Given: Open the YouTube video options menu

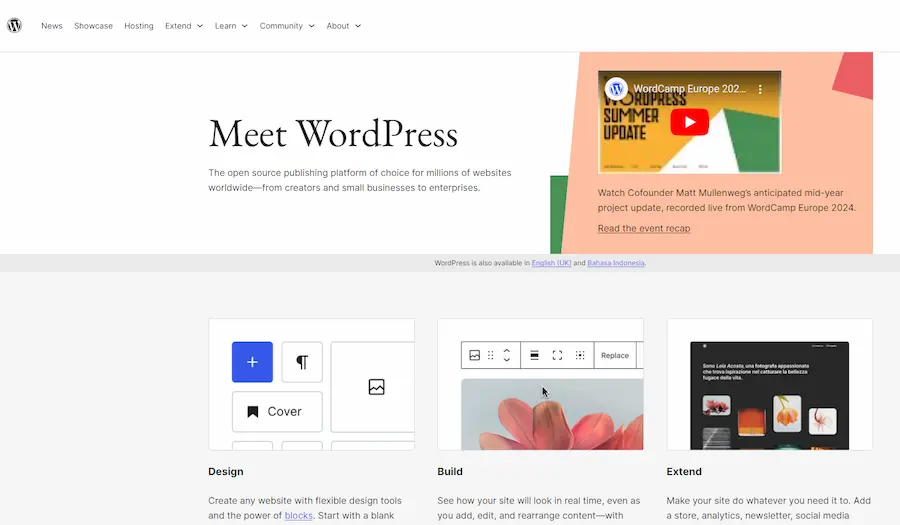Looking at the screenshot, I should click(760, 90).
